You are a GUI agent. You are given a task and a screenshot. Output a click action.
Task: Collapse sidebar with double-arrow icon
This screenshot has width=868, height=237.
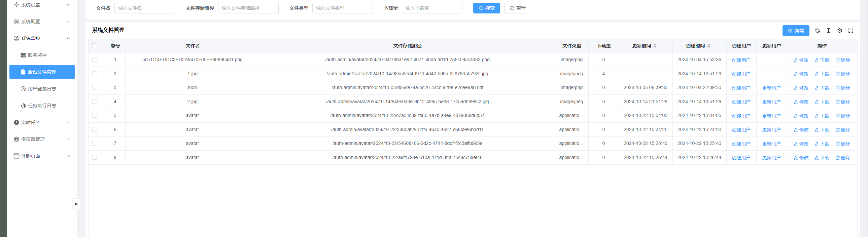pos(76,204)
